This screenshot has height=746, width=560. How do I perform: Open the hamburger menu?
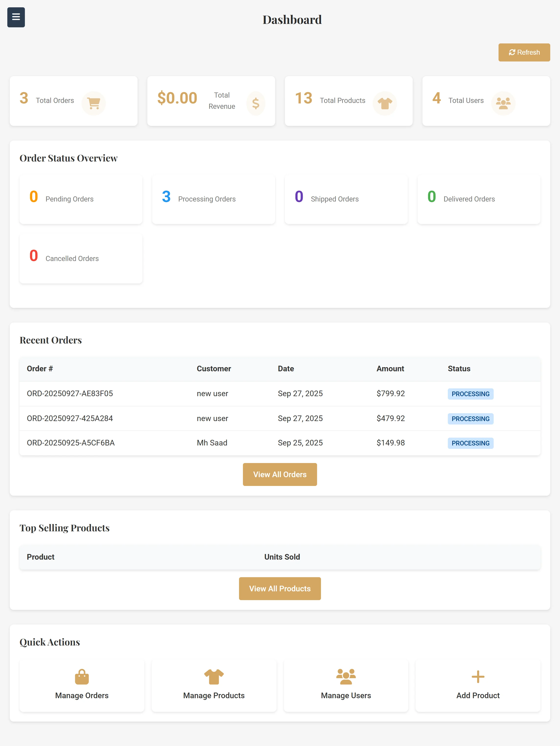tap(16, 17)
